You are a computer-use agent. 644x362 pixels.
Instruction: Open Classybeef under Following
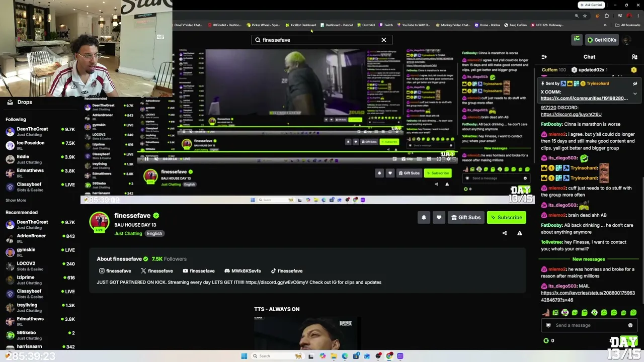tap(40, 187)
